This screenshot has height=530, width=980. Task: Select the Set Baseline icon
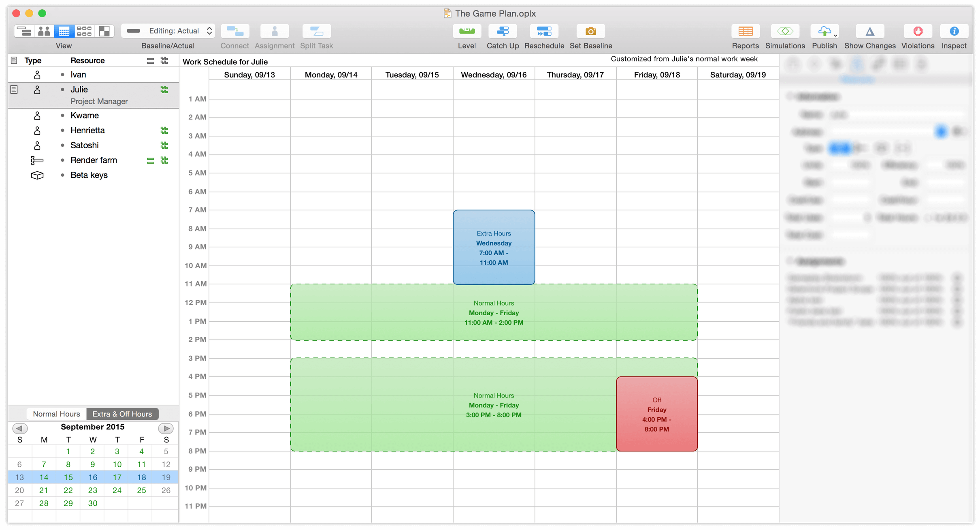[590, 32]
